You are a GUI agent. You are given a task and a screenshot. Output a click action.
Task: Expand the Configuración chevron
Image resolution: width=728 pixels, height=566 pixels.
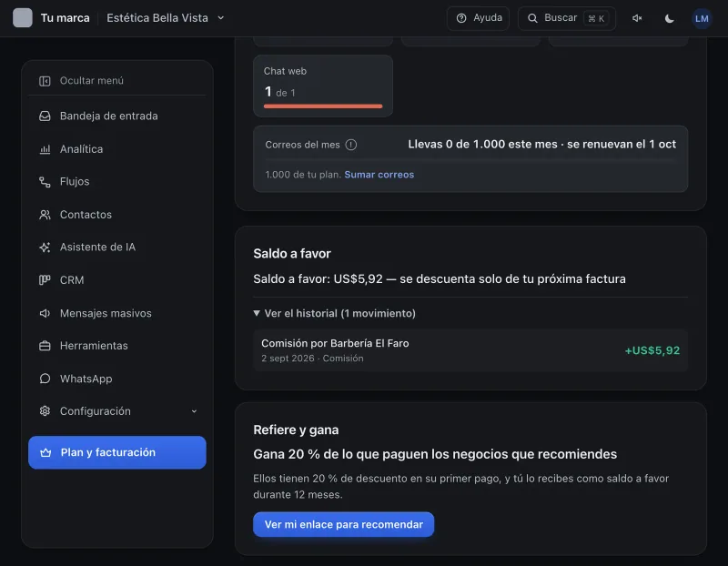click(194, 411)
